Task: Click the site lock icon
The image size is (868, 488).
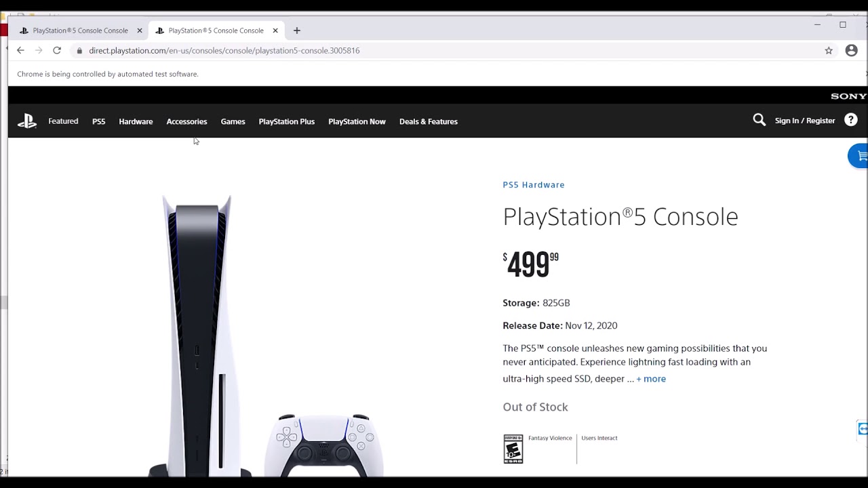Action: pos(79,51)
